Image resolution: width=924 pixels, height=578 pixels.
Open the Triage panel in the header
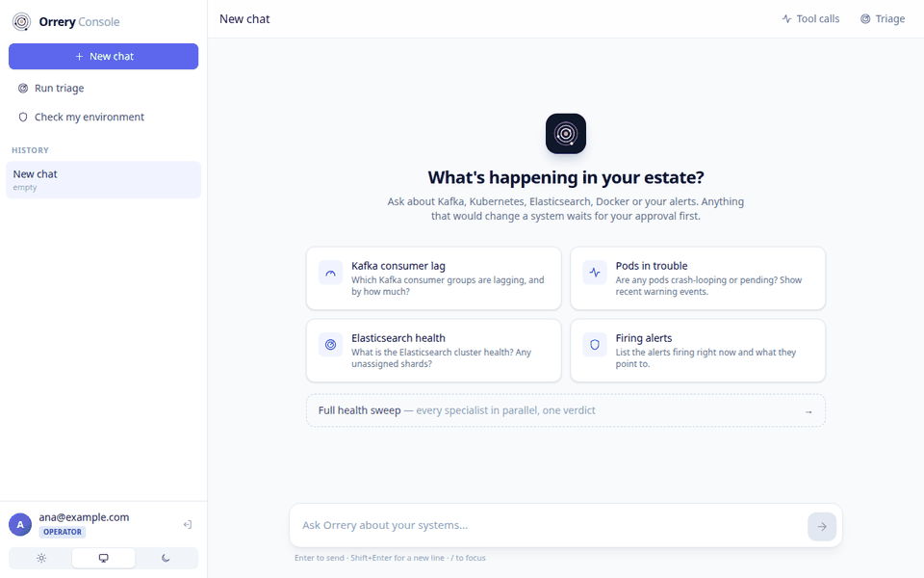click(883, 19)
